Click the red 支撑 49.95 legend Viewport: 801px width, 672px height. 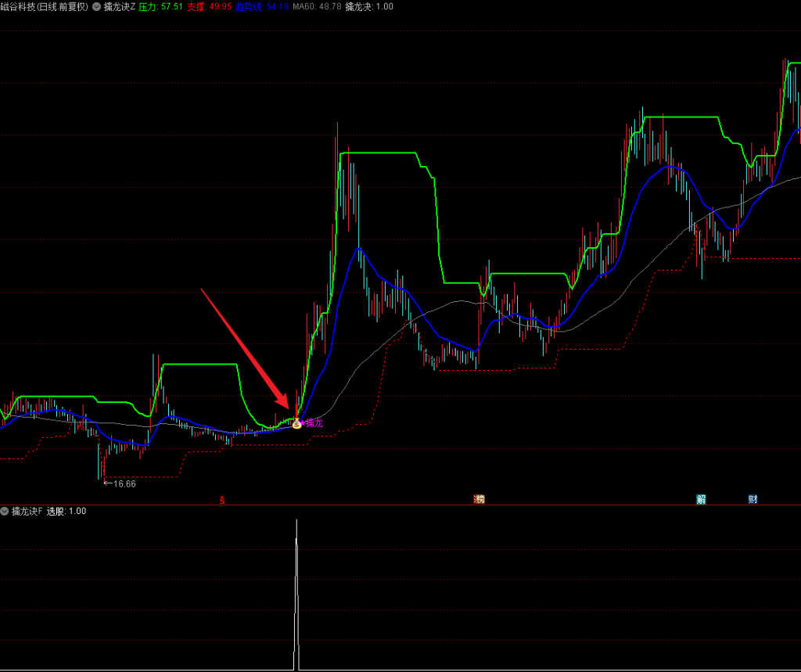coord(209,6)
